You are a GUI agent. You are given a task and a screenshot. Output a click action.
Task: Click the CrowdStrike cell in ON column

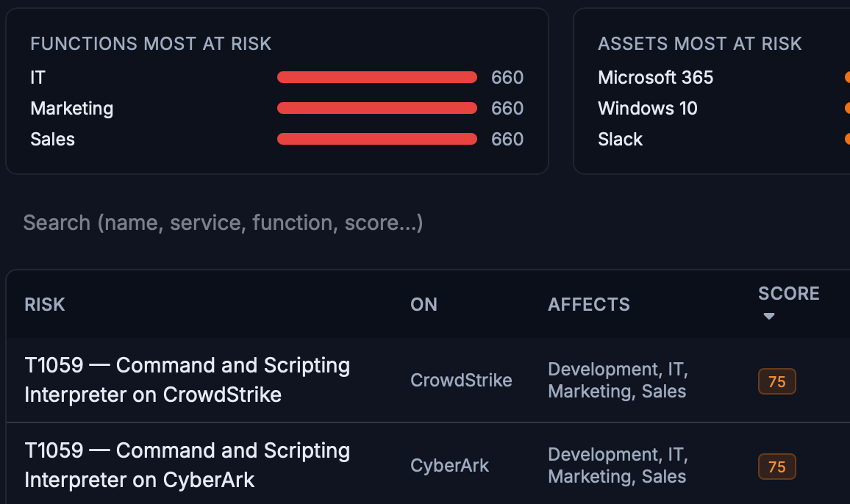[461, 381]
